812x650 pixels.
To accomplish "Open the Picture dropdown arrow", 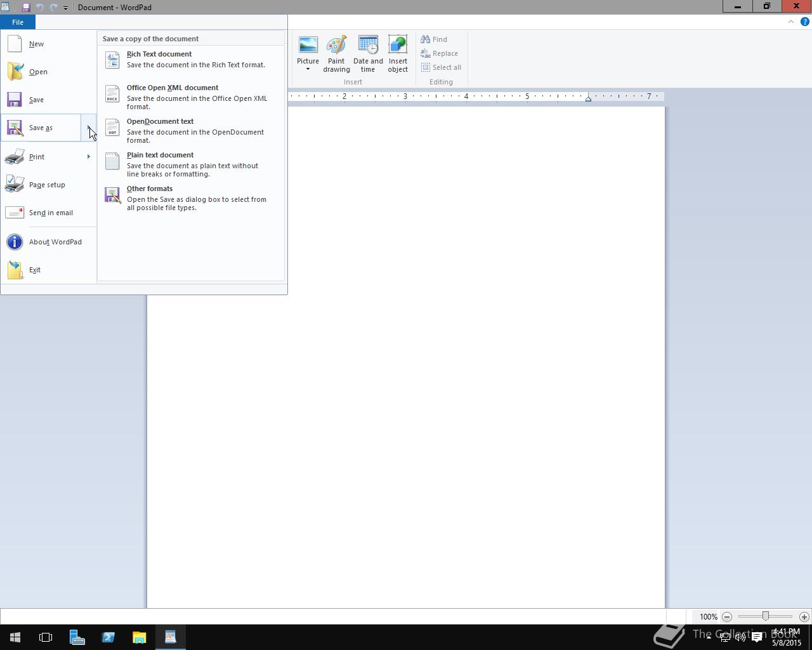I will tap(308, 69).
